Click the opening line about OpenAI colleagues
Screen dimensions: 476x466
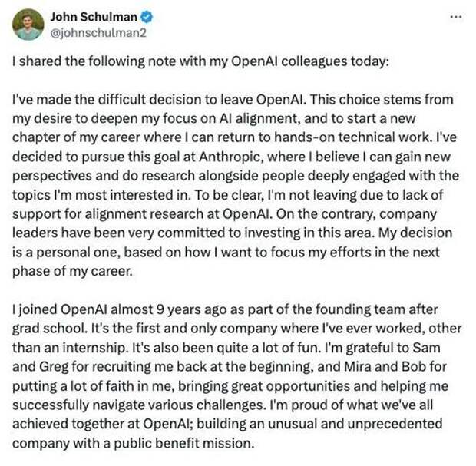coord(200,61)
